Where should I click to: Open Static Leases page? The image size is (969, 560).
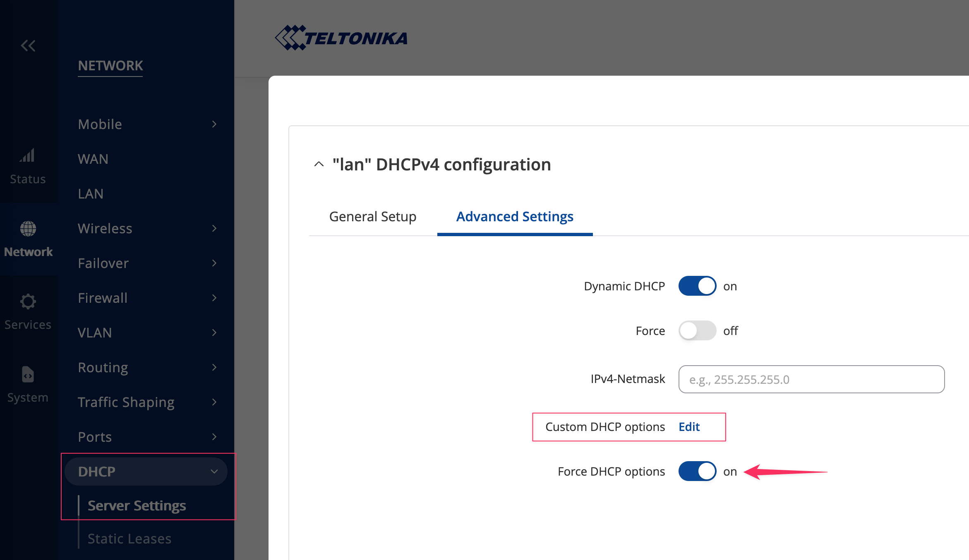pos(129,538)
